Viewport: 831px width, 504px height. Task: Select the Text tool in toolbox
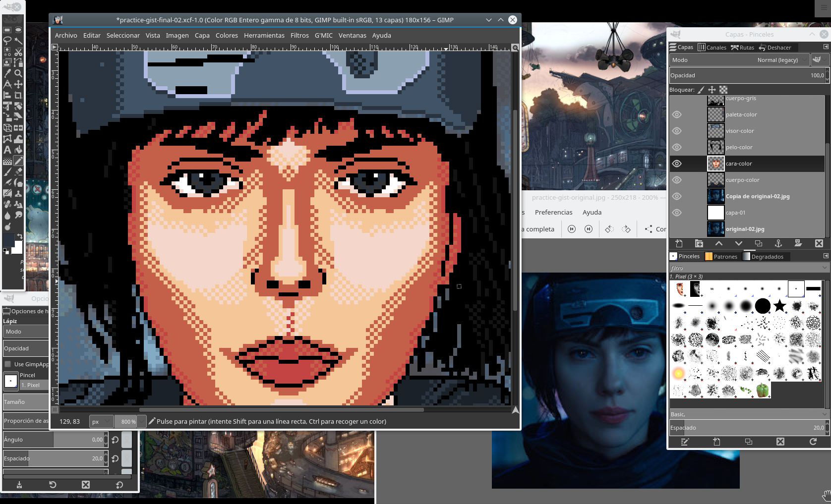7,150
